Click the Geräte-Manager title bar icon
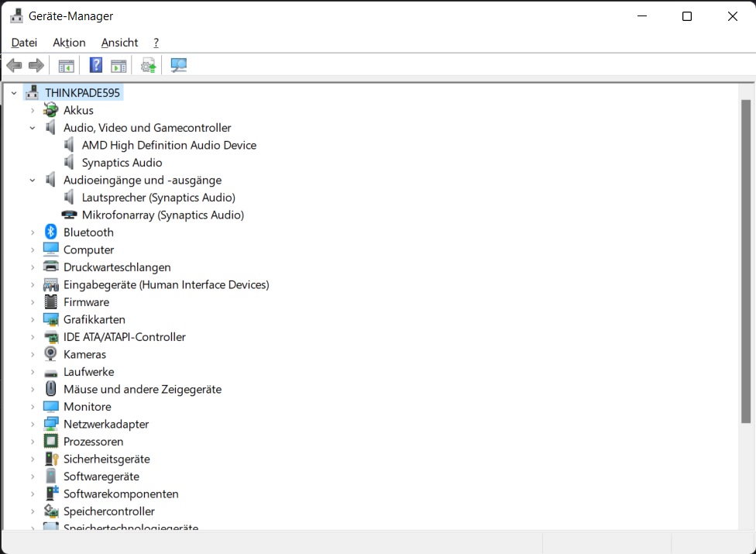 click(16, 16)
